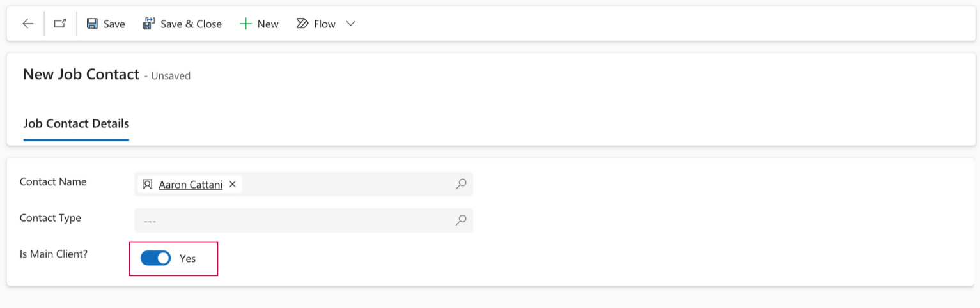The height and width of the screenshot is (308, 980).
Task: Switch to the Job Contact Details tab
Action: click(x=76, y=123)
